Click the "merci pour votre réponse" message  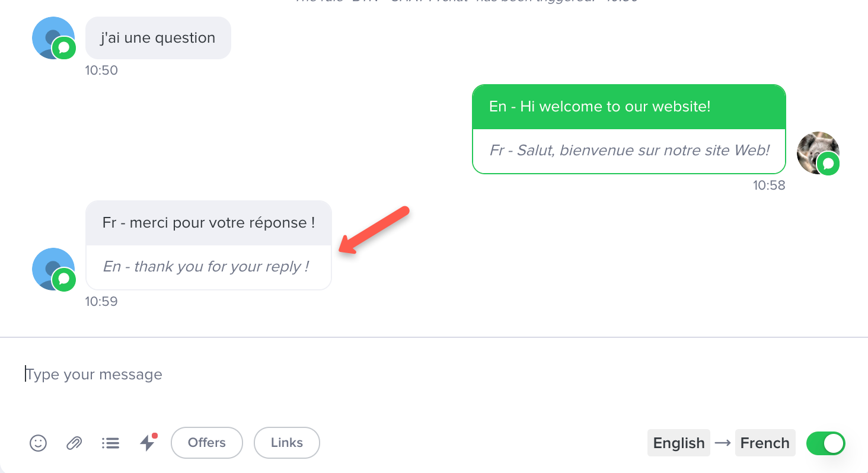[x=208, y=223]
